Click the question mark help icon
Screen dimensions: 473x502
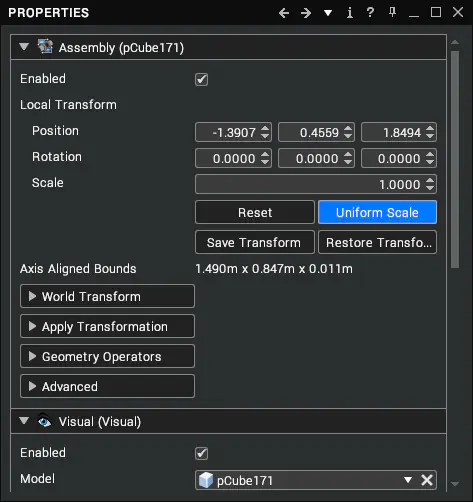(370, 13)
